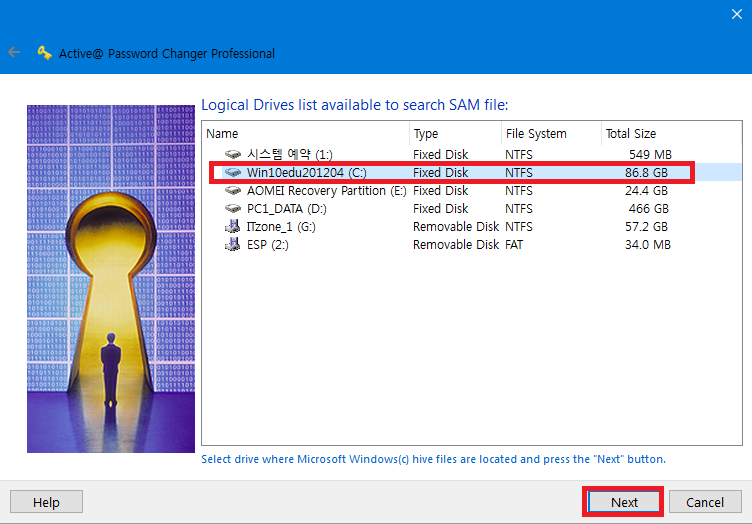Select the ITzone_1 (G:) drive name

tap(281, 226)
